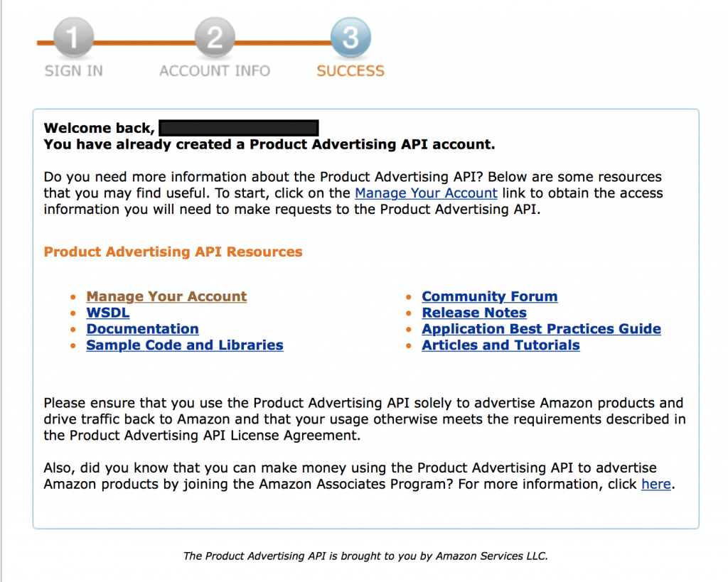Click the "Welcome back," greeting text
The height and width of the screenshot is (582, 728).
pyautogui.click(x=99, y=129)
